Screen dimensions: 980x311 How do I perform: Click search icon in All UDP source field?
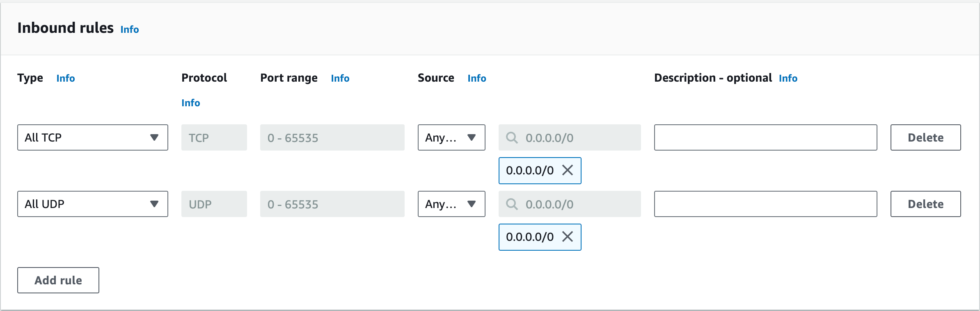pos(512,204)
